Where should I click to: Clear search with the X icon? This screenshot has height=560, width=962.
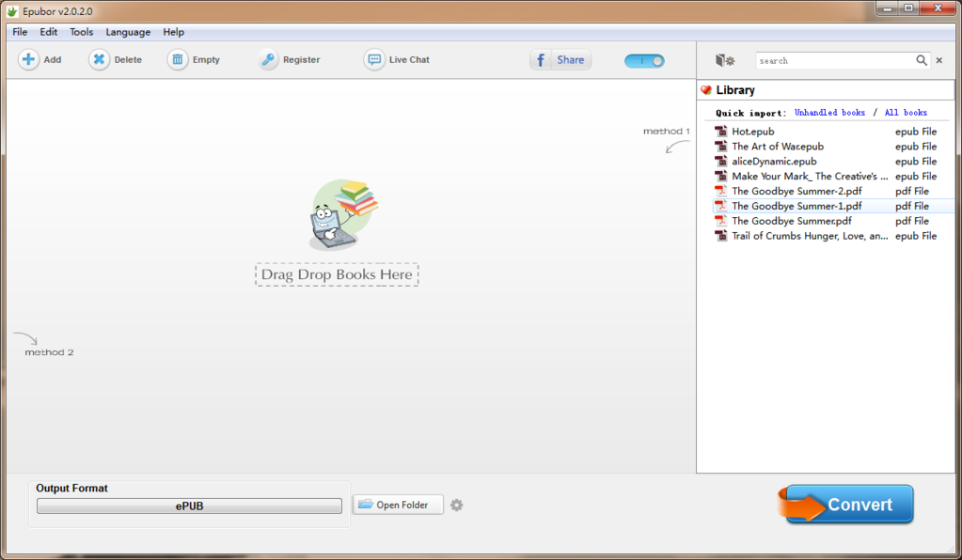pos(939,60)
